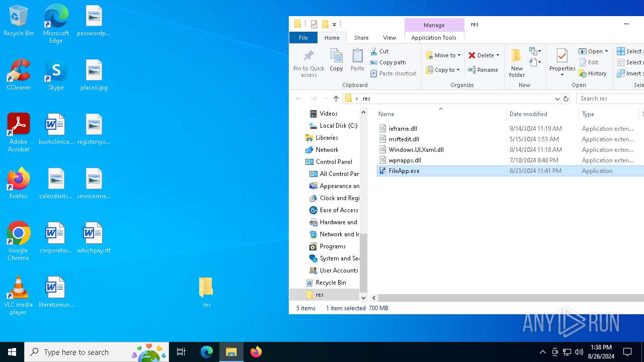Switch to the Share tab
The height and width of the screenshot is (362, 644).
point(361,38)
